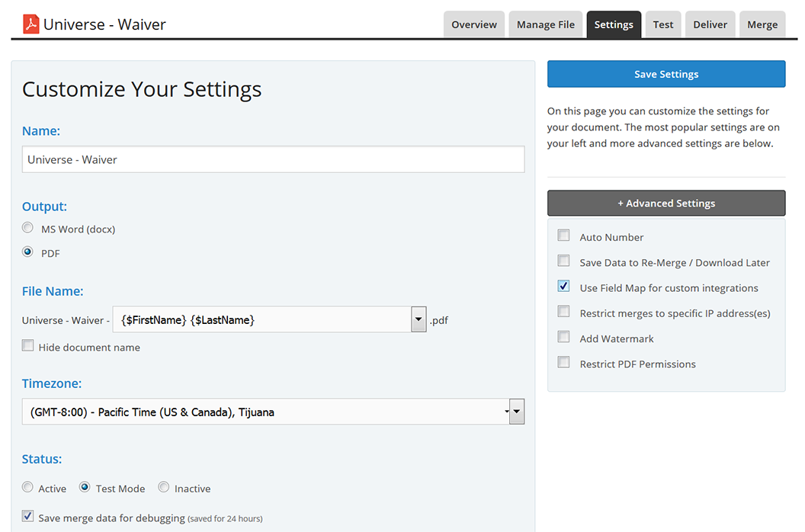The width and height of the screenshot is (805, 532).
Task: Set status to Inactive
Action: point(163,488)
